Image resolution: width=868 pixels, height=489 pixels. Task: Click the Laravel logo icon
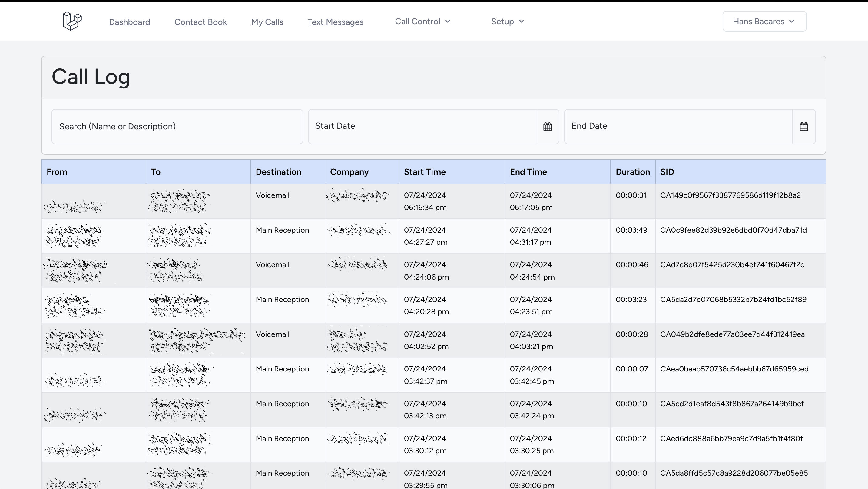72,21
